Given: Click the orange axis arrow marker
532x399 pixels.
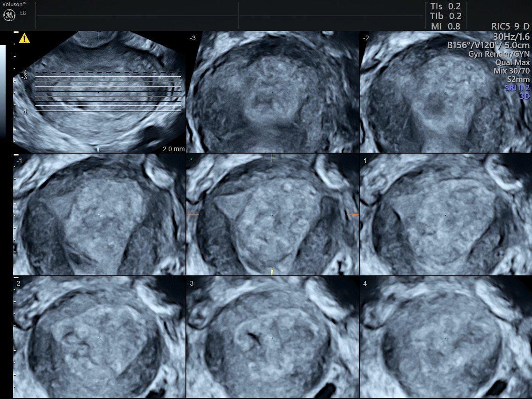Looking at the screenshot, I should click(x=356, y=214).
